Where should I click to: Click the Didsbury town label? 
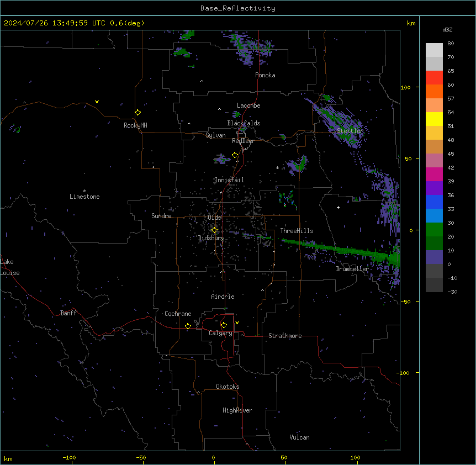click(211, 238)
